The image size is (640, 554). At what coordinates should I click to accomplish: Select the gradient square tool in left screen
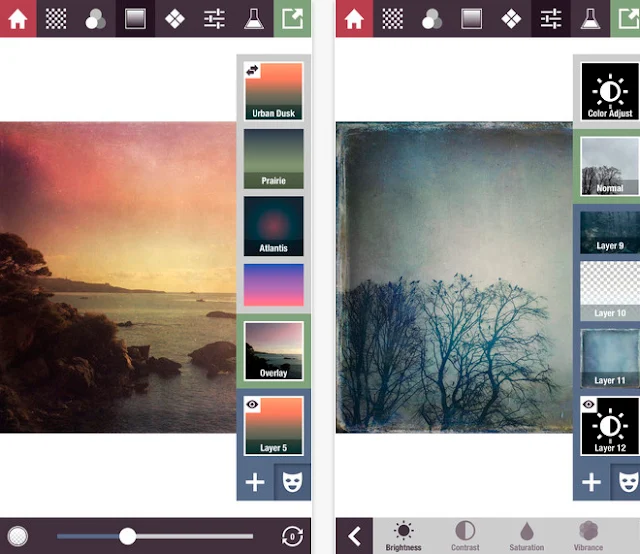[135, 18]
